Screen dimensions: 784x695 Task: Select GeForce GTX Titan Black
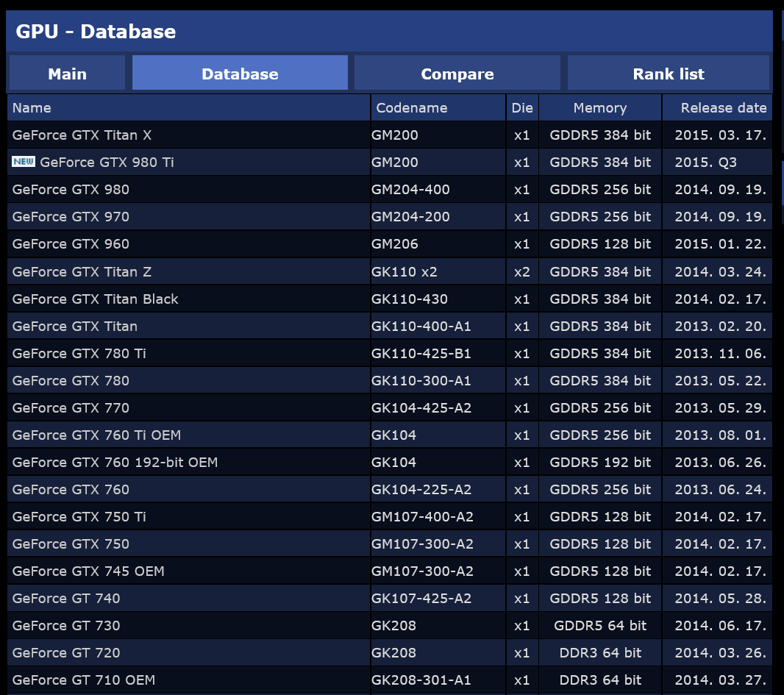[96, 299]
